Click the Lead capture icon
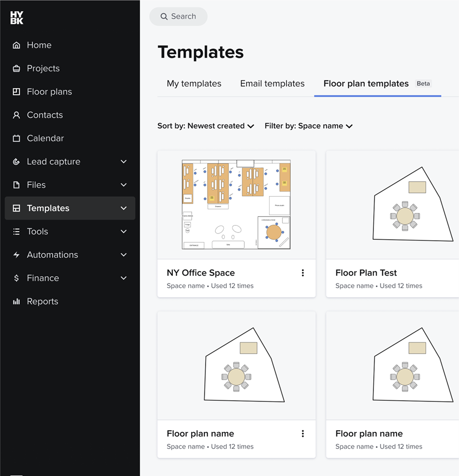This screenshot has width=459, height=476. coord(16,161)
